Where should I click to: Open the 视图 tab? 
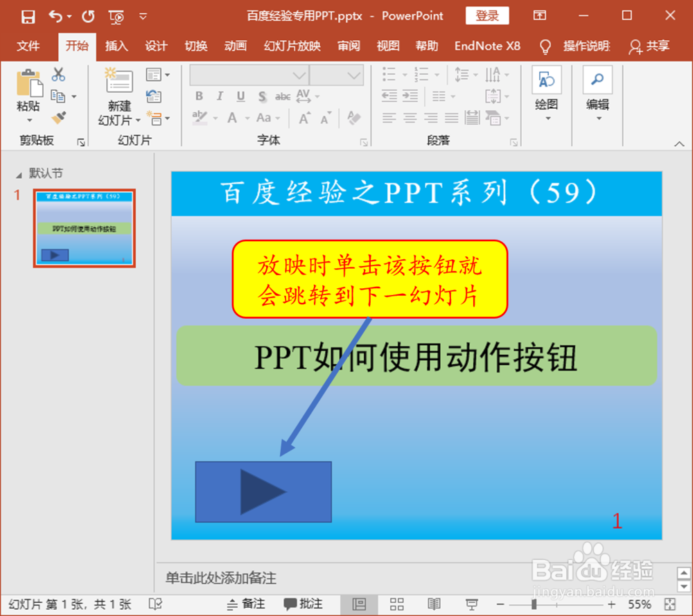[x=388, y=46]
